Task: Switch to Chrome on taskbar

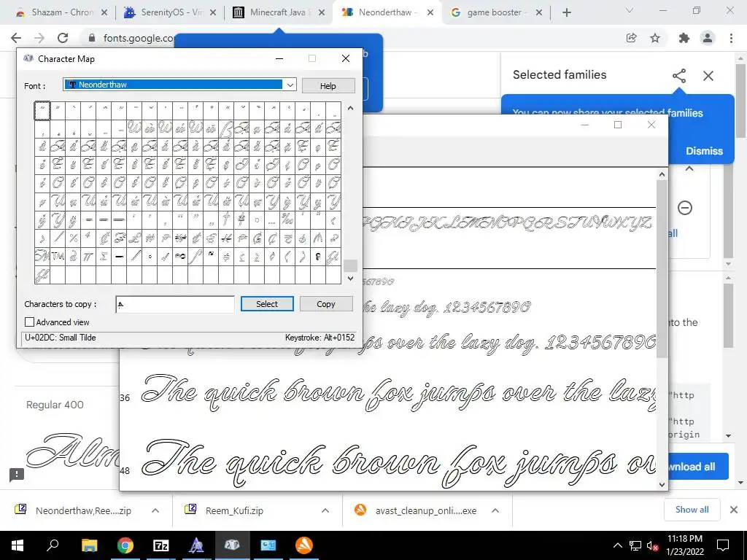Action: [x=125, y=545]
